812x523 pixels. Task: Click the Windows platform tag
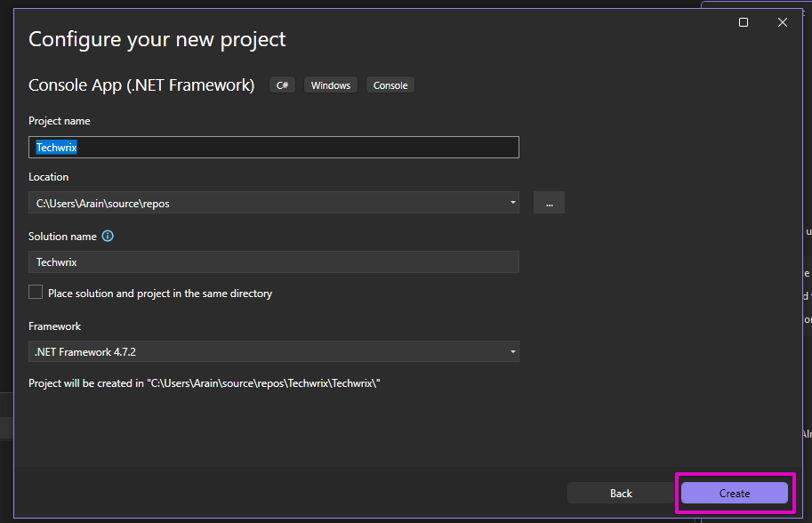(331, 85)
